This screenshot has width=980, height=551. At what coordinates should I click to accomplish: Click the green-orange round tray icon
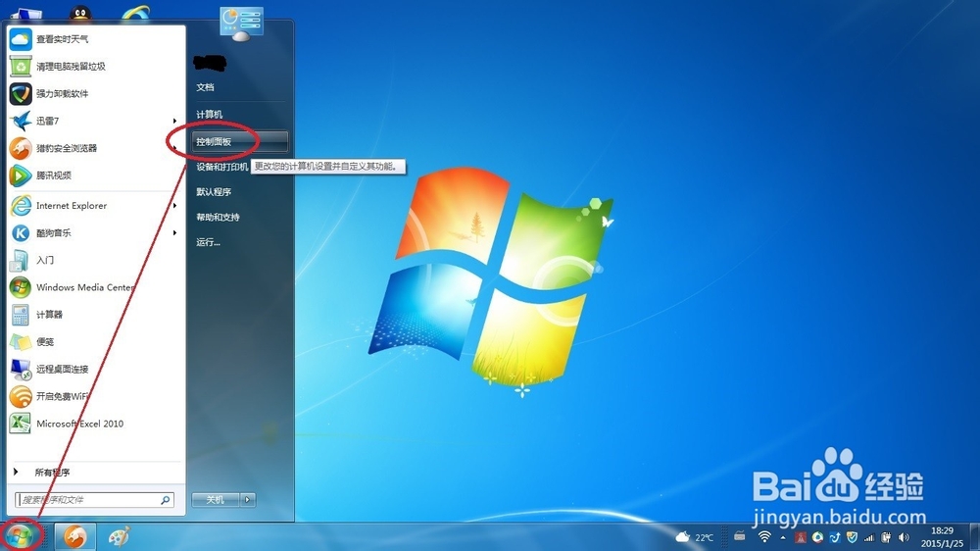click(x=817, y=537)
